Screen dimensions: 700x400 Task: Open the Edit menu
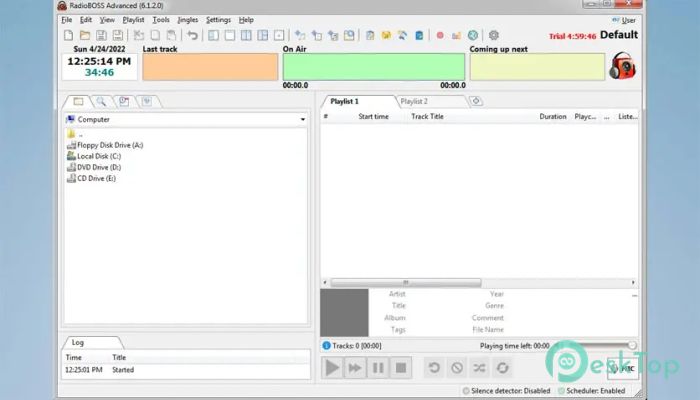86,20
